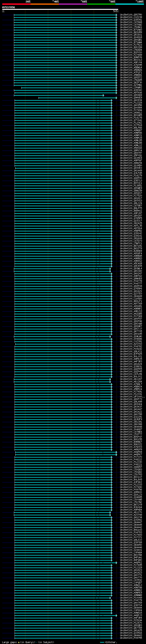Select hit UniRef100_C1K5D0
This screenshot has height=644, width=146.
(x=131, y=299)
